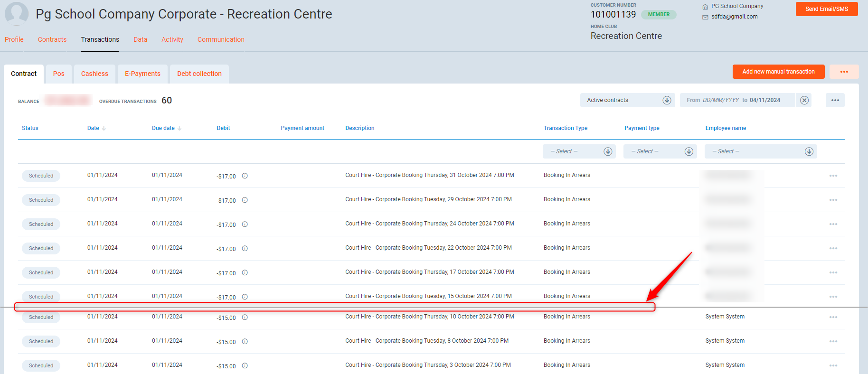Select the E-Payments tab

coord(142,74)
